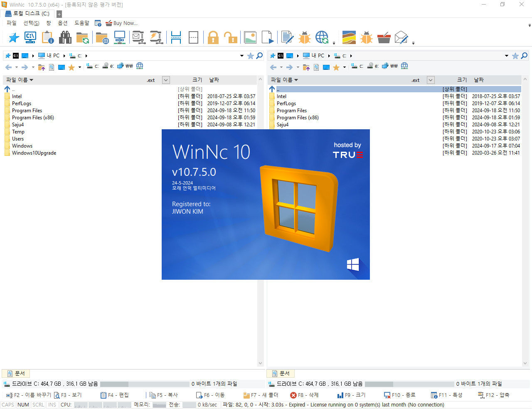Toggle the SCRL status indicator

click(38, 405)
